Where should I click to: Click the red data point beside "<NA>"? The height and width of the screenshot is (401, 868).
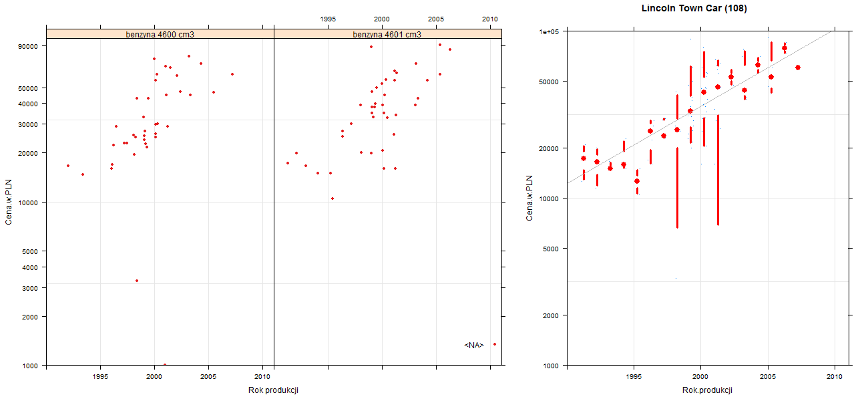coord(495,344)
